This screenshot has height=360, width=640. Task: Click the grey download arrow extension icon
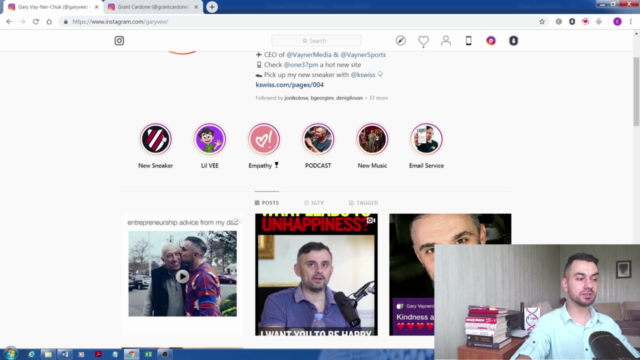point(599,22)
